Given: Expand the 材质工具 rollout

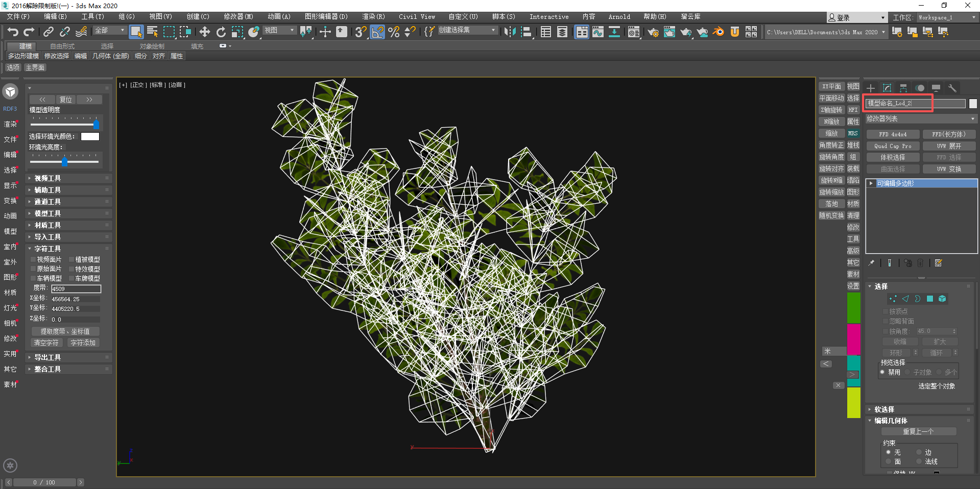Looking at the screenshot, I should coord(47,225).
